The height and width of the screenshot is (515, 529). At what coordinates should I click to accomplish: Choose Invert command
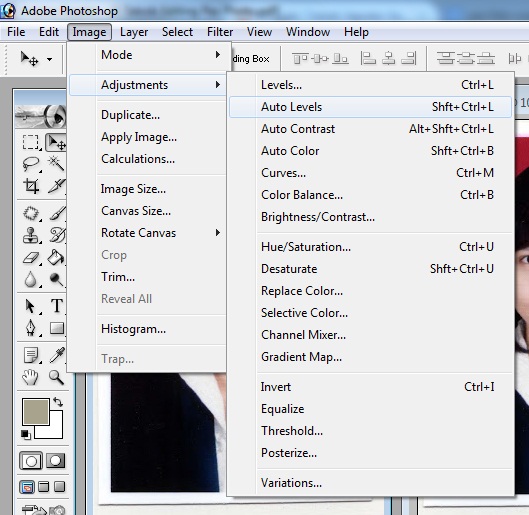370,387
